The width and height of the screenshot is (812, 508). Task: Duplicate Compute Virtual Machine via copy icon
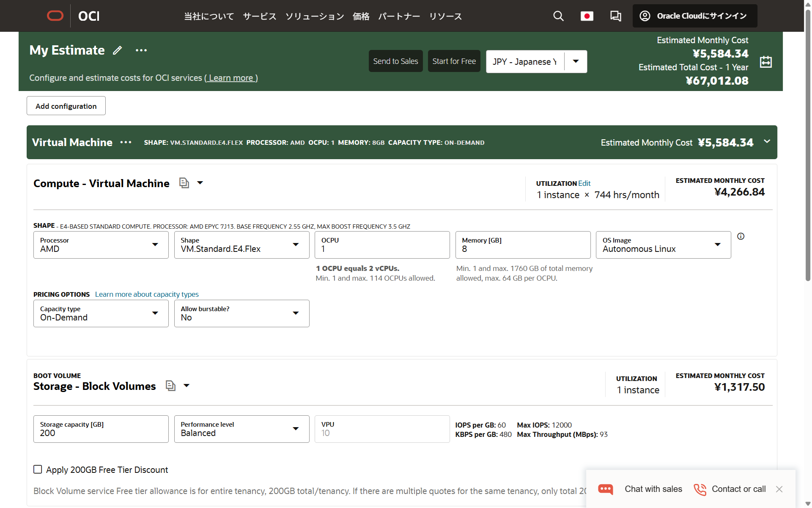click(184, 183)
